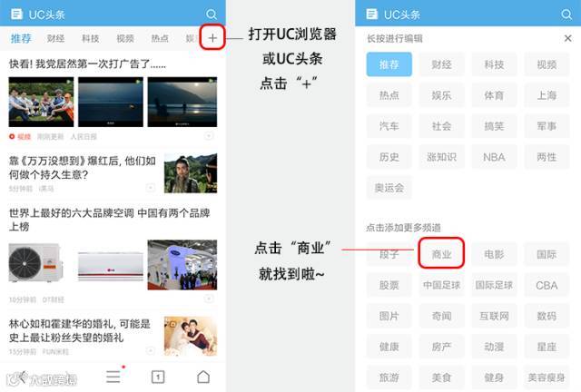Select the 热点 channel chip
581x392 pixels.
click(389, 95)
